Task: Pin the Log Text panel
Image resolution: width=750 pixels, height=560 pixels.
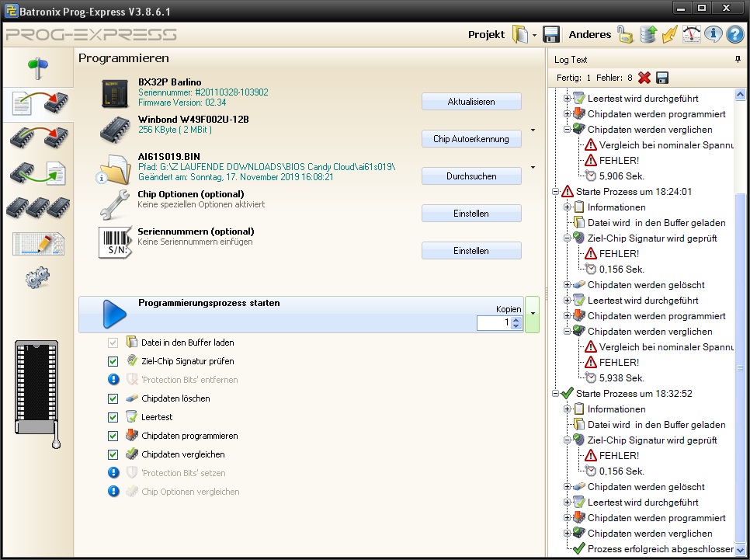Action: tap(738, 59)
